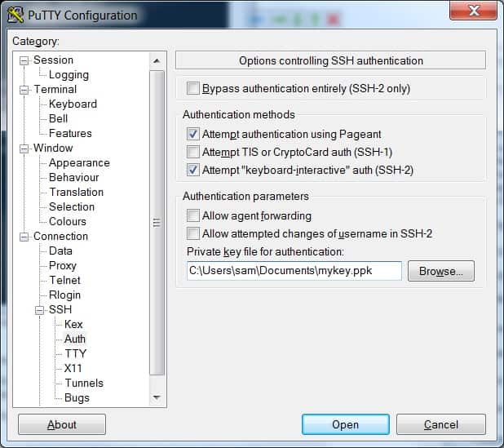Click category tree scroll down arrow
Viewport: 504px width, 448px height.
point(157,397)
